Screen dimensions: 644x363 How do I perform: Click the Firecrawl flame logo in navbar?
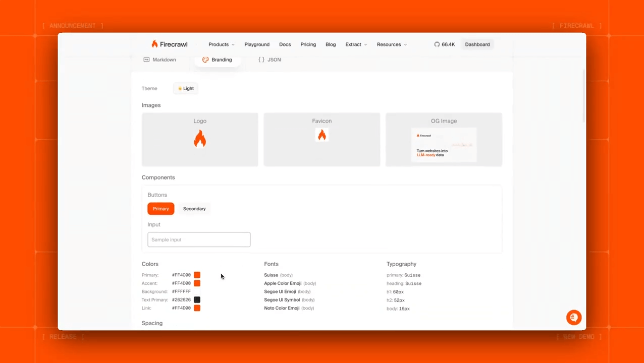154,44
